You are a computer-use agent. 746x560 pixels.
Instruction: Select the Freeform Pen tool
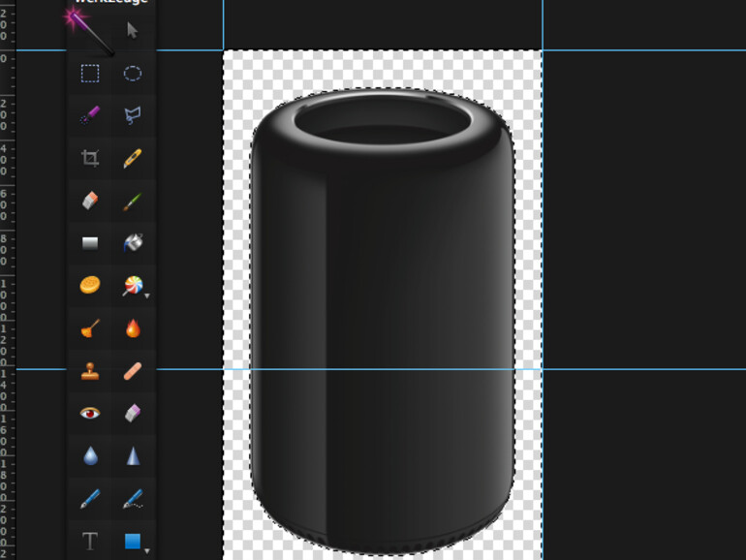(x=133, y=499)
